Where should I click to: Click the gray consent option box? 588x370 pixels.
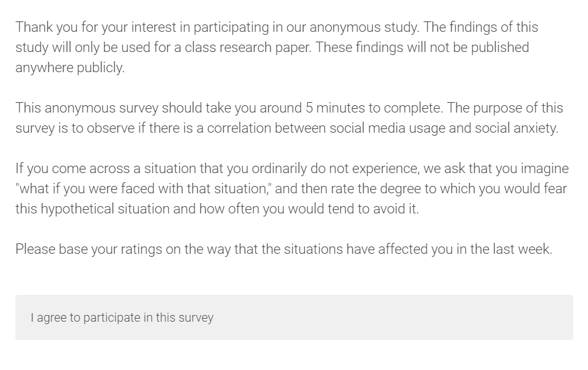tap(294, 317)
